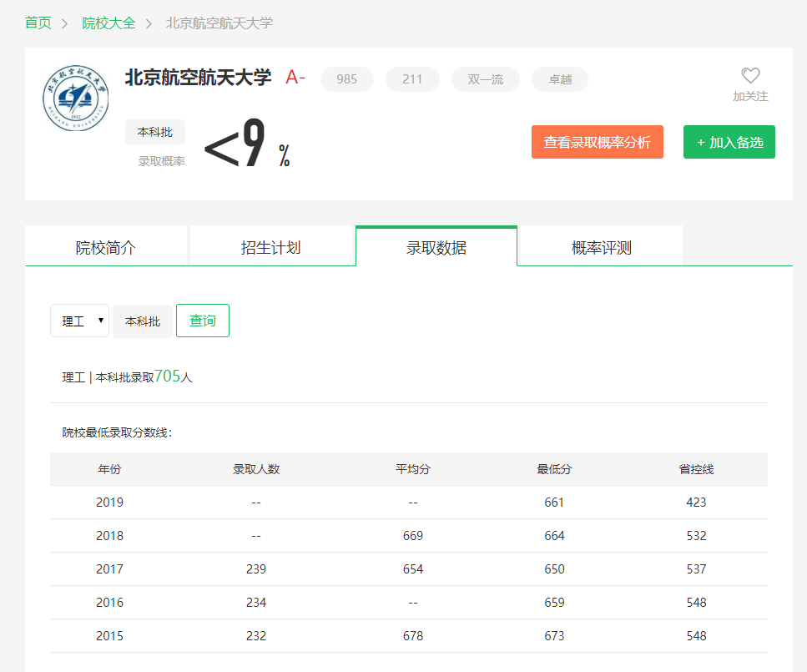Screen dimensions: 807x672
Task: Click 2017 admitted count 239
Action: tap(256, 569)
